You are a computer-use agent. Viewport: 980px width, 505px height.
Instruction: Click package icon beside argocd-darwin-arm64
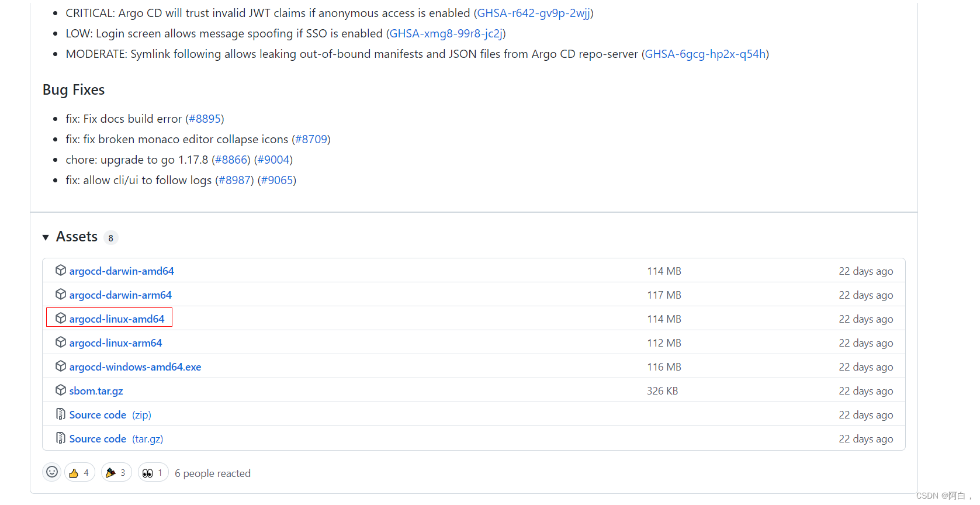click(x=61, y=294)
